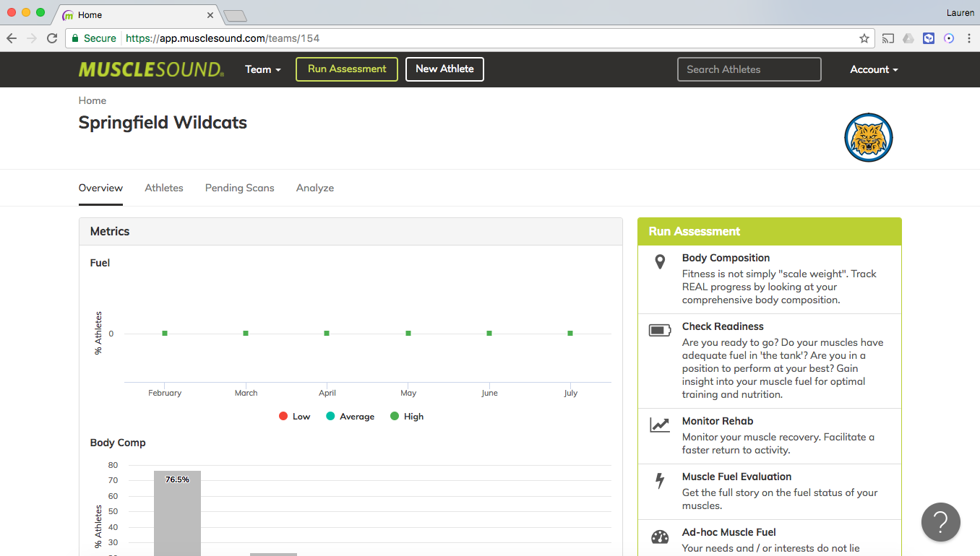
Task: Click the Springfield Wildcats team logo
Action: 869,137
